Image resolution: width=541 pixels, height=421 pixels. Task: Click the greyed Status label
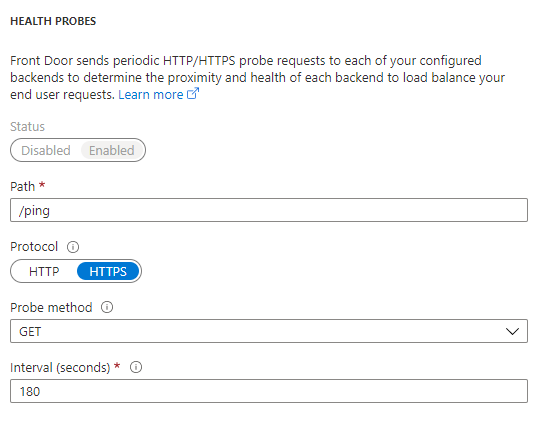tap(28, 127)
